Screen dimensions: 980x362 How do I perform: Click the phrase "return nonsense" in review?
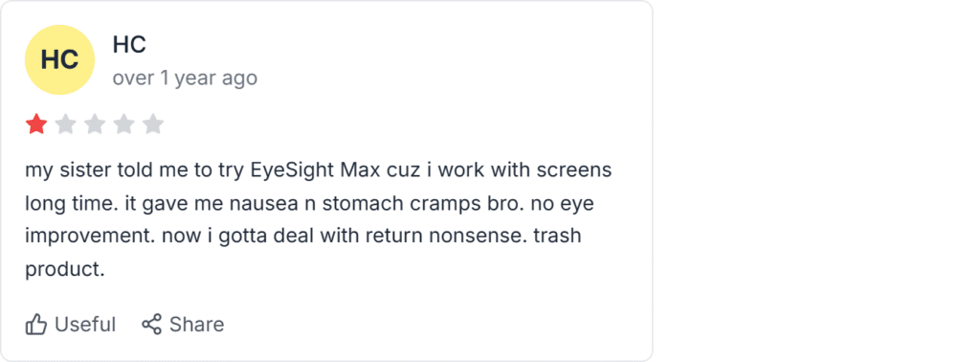(x=440, y=237)
